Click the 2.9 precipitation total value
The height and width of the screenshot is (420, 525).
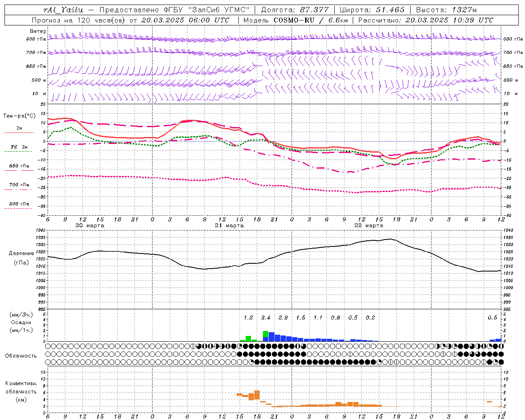click(x=283, y=318)
